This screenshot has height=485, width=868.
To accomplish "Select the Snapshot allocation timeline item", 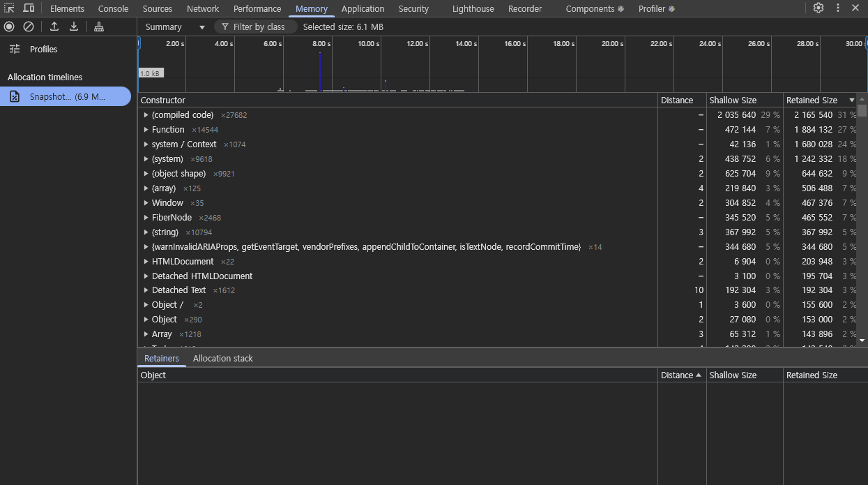I will pos(66,96).
